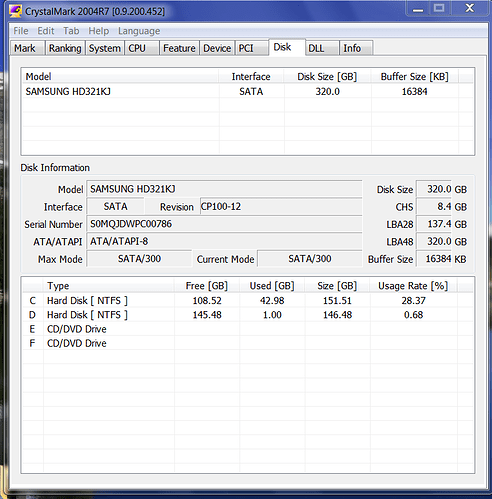This screenshot has width=492, height=499.
Task: Minimize the CrystalMark window
Action: pos(418,9)
